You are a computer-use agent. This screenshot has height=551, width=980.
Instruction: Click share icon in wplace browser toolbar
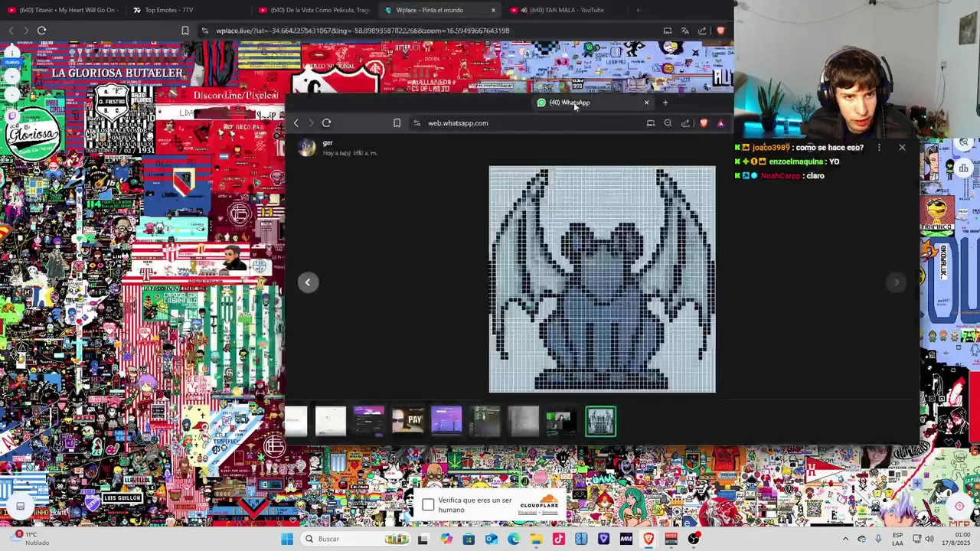[702, 31]
